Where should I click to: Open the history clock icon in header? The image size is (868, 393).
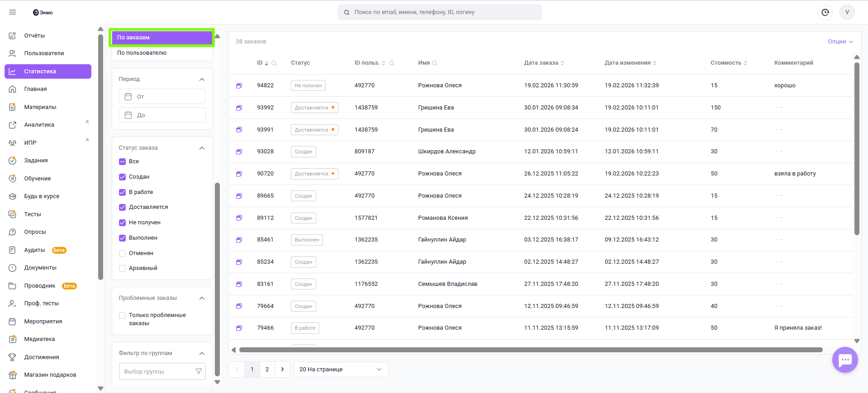(825, 12)
